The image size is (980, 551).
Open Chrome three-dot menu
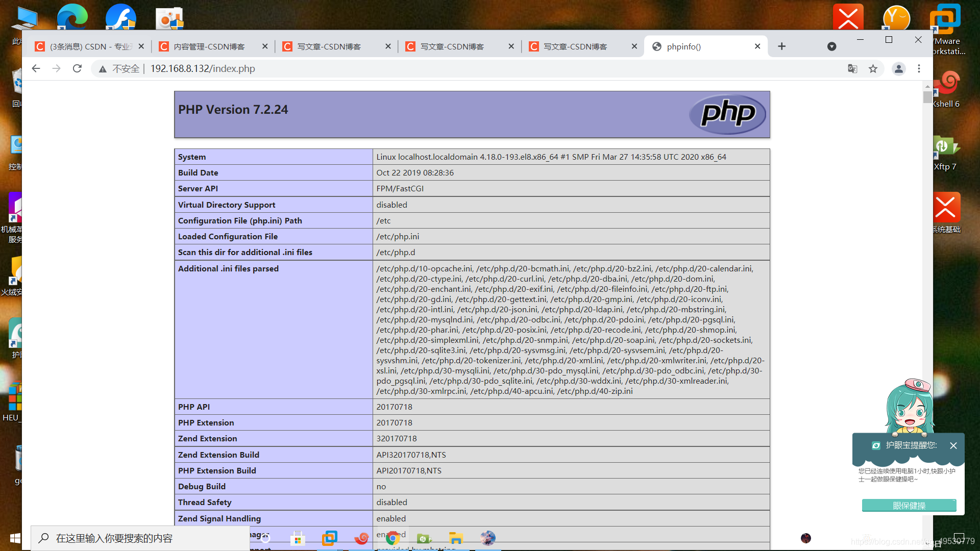(x=919, y=68)
